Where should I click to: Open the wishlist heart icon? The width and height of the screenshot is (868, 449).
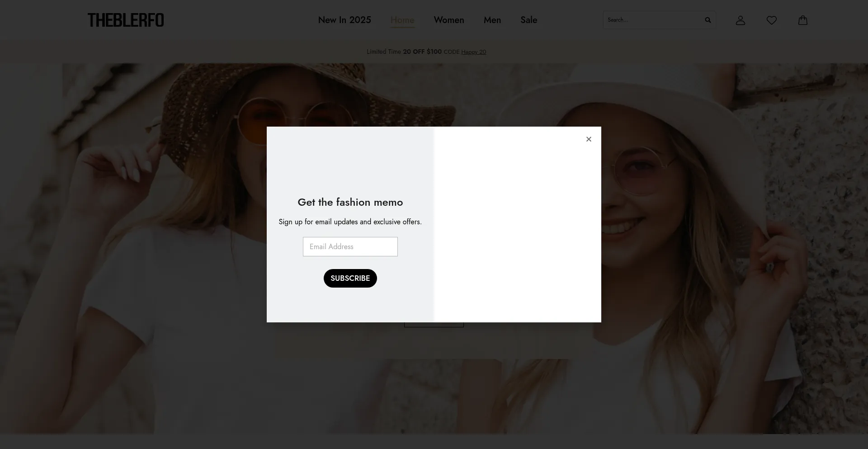tap(771, 20)
